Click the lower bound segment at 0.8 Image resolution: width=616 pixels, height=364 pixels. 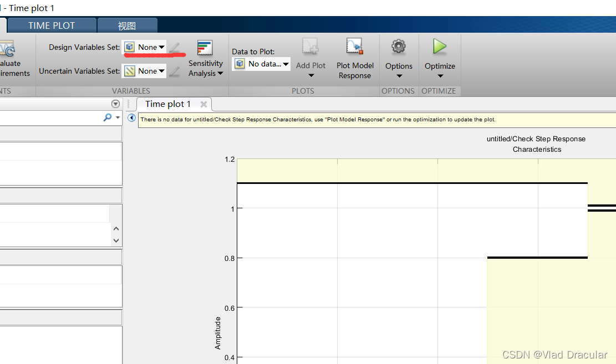537,258
